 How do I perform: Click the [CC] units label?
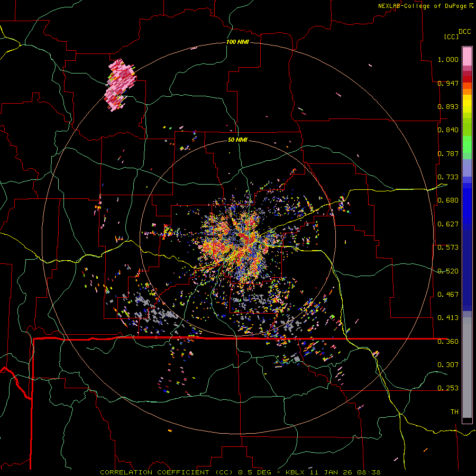tap(451, 36)
